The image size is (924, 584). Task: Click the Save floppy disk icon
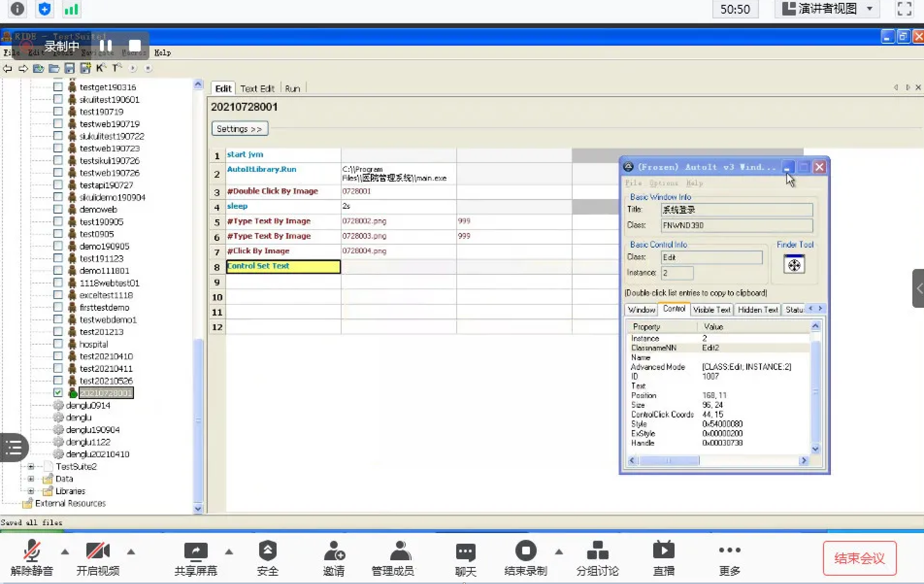tap(69, 68)
